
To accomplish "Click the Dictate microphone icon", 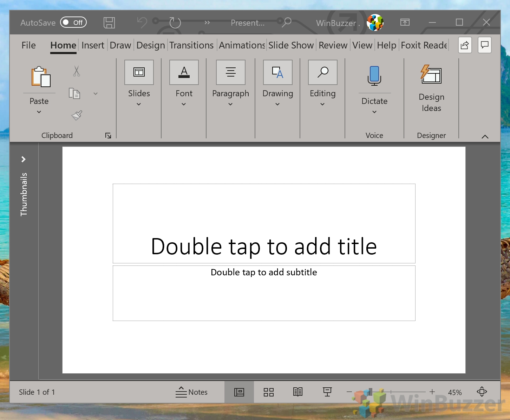I will (374, 76).
